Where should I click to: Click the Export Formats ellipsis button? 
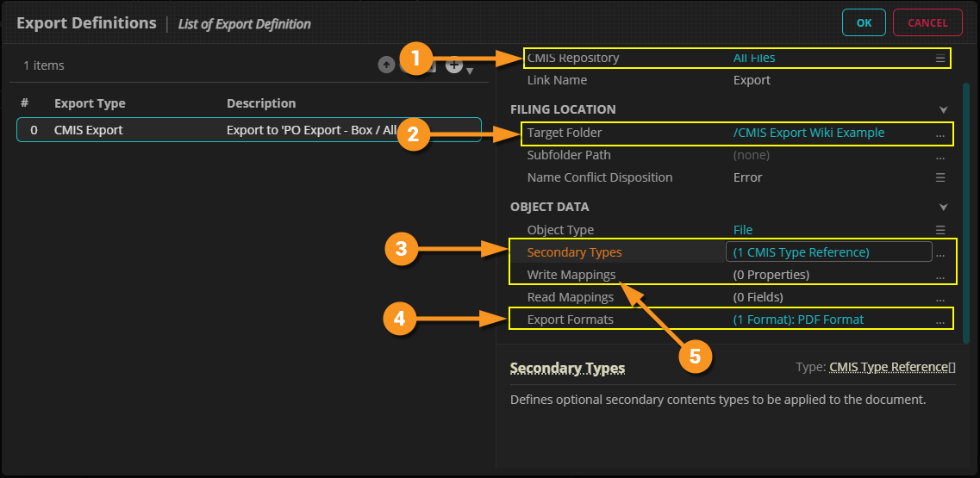pyautogui.click(x=940, y=320)
